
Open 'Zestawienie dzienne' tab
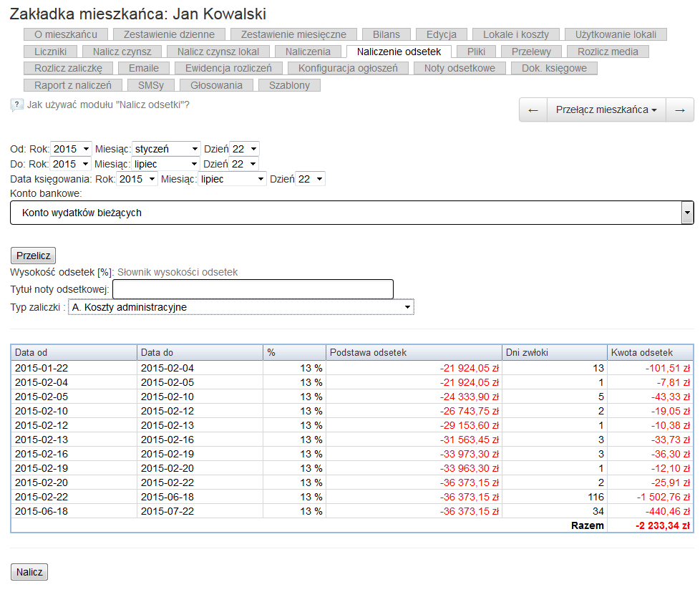tap(169, 34)
